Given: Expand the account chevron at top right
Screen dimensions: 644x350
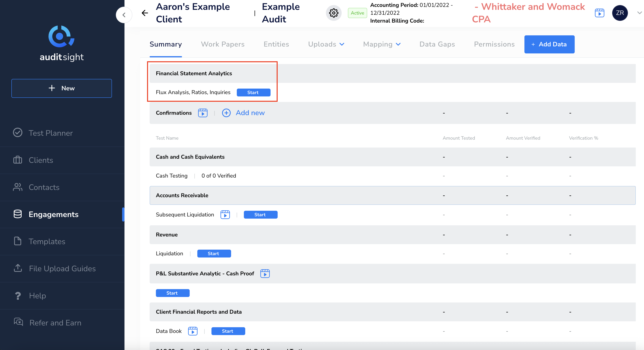Looking at the screenshot, I should (x=639, y=13).
